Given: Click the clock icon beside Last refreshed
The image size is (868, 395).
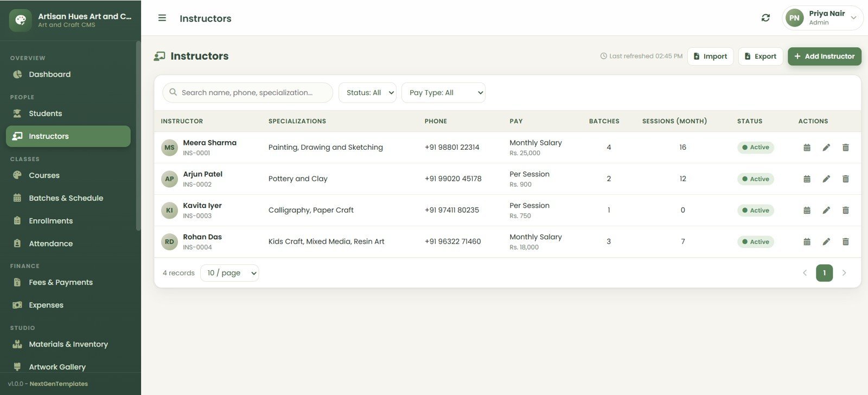Looking at the screenshot, I should pyautogui.click(x=603, y=56).
